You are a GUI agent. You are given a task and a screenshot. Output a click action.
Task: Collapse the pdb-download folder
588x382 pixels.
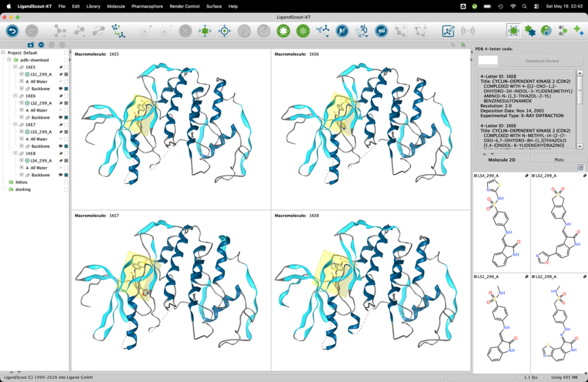(x=9, y=60)
